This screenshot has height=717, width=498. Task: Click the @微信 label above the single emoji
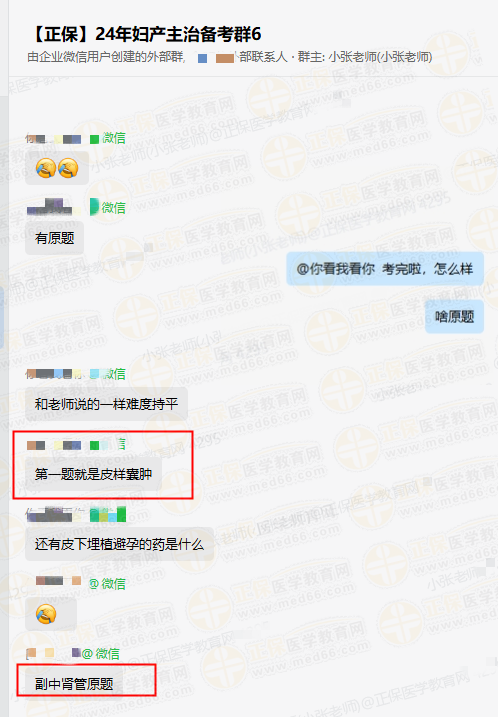tap(107, 583)
